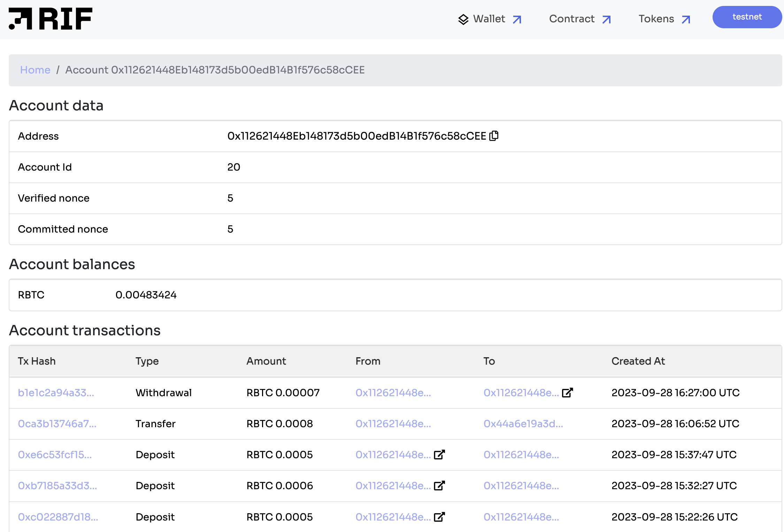Viewport: 784px width, 532px height.
Task: Click the Created At column header
Action: (x=638, y=361)
